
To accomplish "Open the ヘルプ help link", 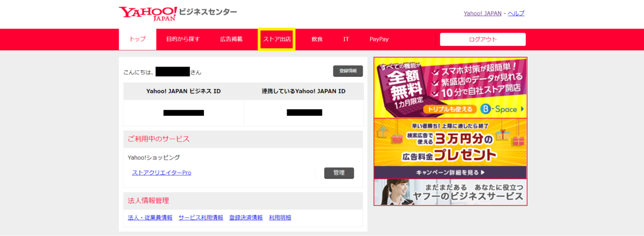I will point(516,13).
